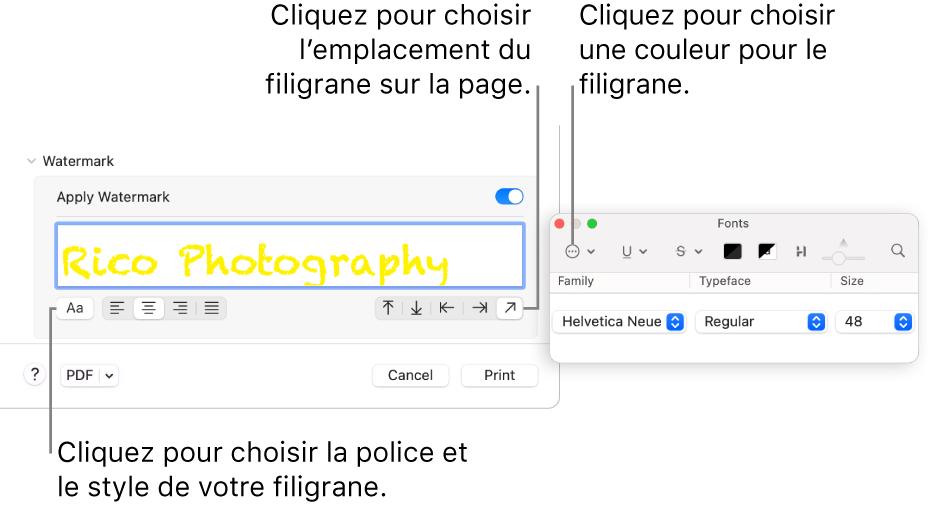Open the strikethrough style menu
Viewport: 931px width, 508px height.
coord(689,252)
